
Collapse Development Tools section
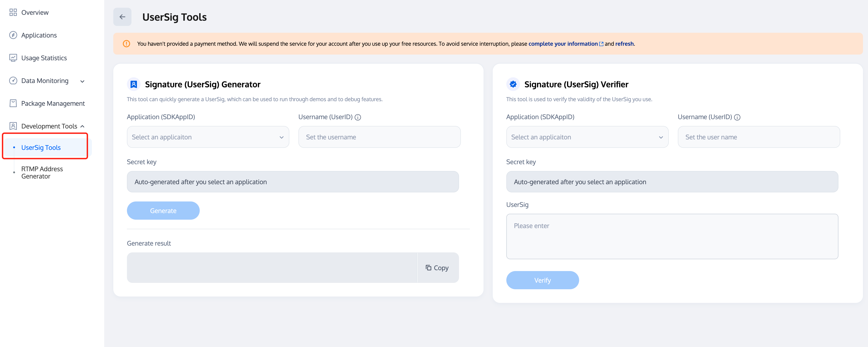pos(82,126)
